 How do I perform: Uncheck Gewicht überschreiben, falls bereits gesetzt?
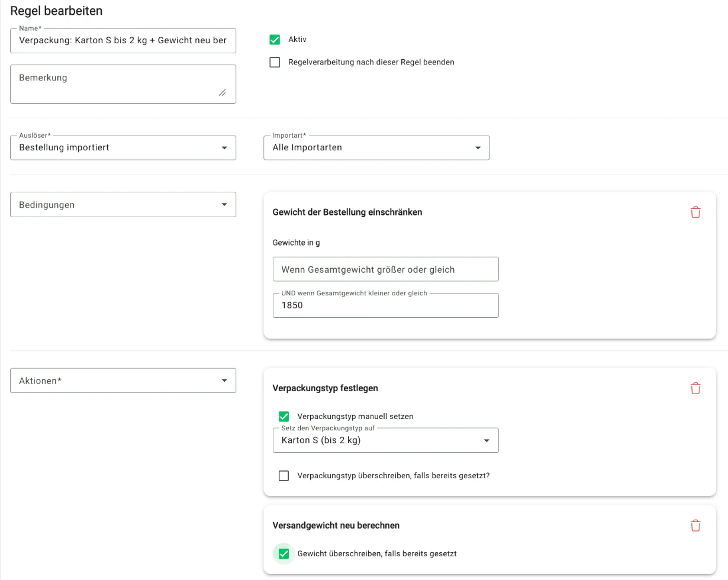click(284, 554)
